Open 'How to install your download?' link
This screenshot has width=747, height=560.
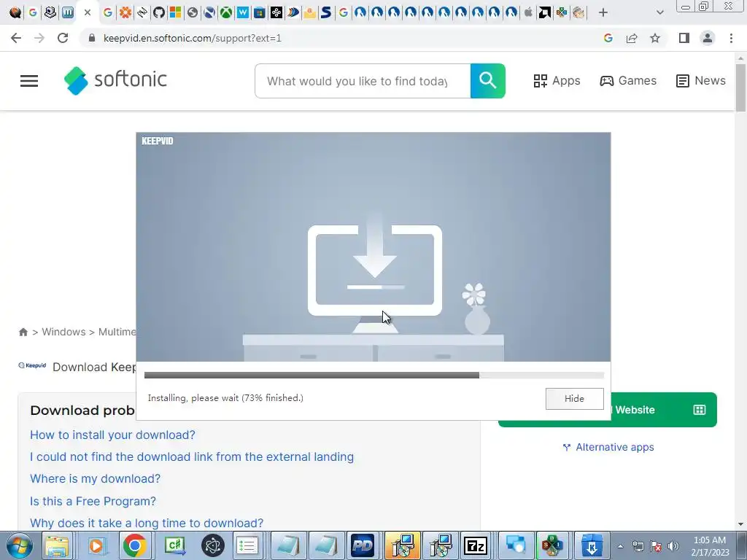click(x=112, y=435)
